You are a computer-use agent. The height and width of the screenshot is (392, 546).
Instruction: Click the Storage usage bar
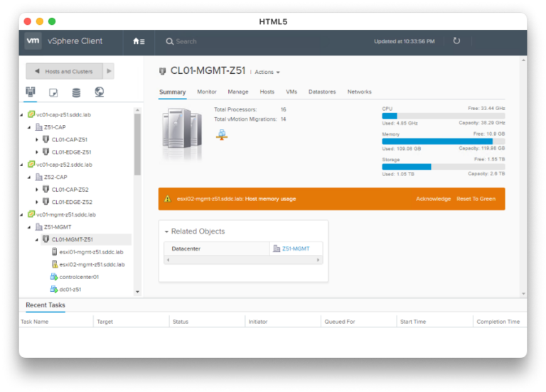pyautogui.click(x=444, y=167)
